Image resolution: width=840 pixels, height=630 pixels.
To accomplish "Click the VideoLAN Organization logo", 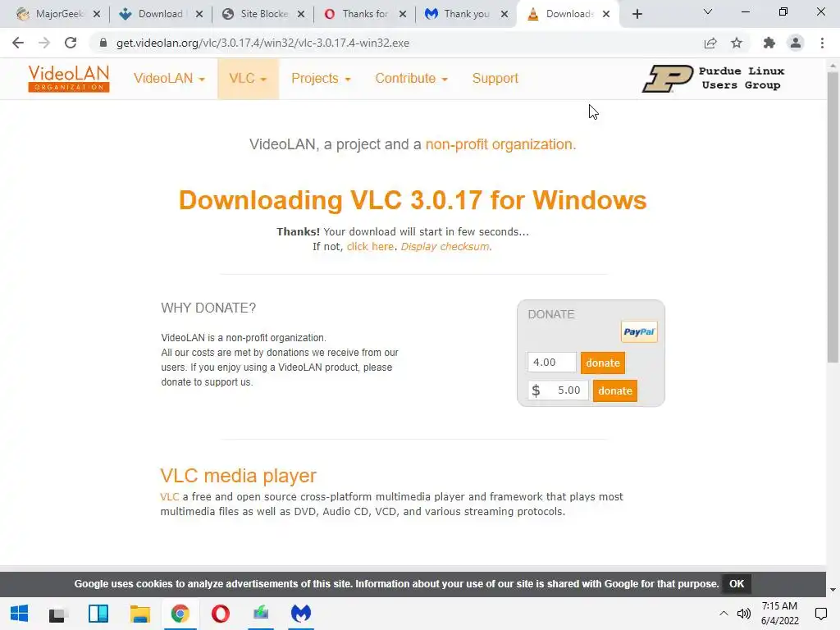I will 69,79.
